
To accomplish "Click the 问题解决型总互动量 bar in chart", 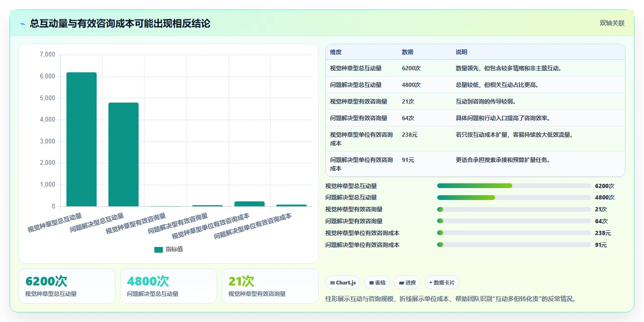I will coord(123,154).
